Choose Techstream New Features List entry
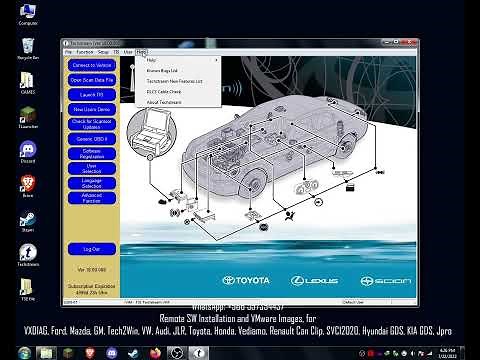Screen dimensions: 480x360 tap(178, 81)
